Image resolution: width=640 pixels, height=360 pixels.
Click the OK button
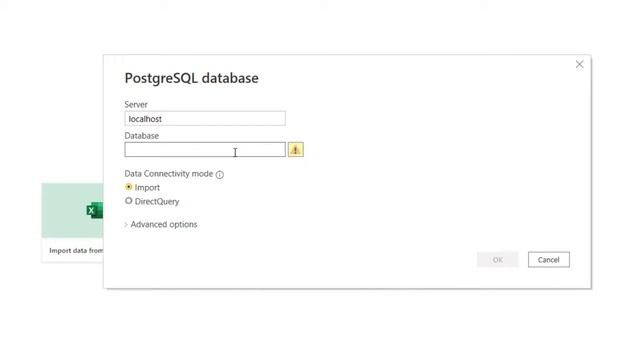tap(498, 260)
